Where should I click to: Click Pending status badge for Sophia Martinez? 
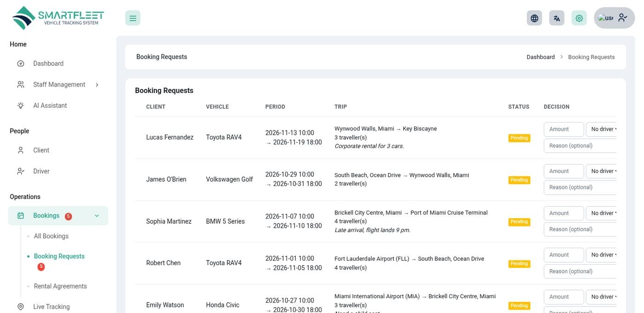(519, 222)
